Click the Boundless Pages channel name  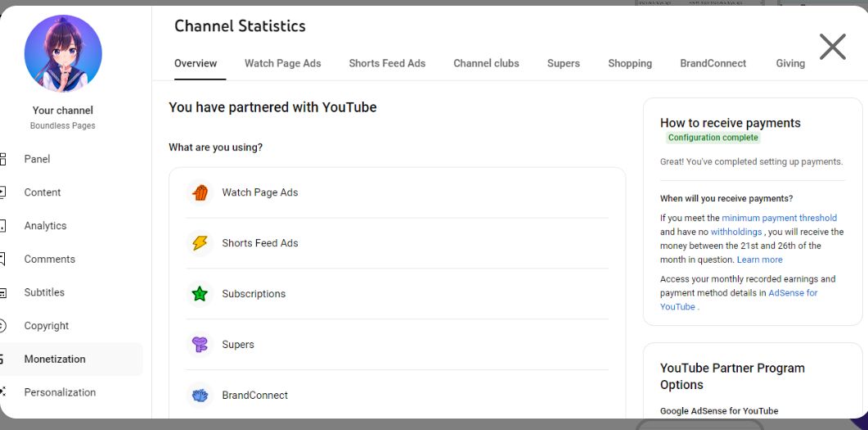tap(62, 126)
